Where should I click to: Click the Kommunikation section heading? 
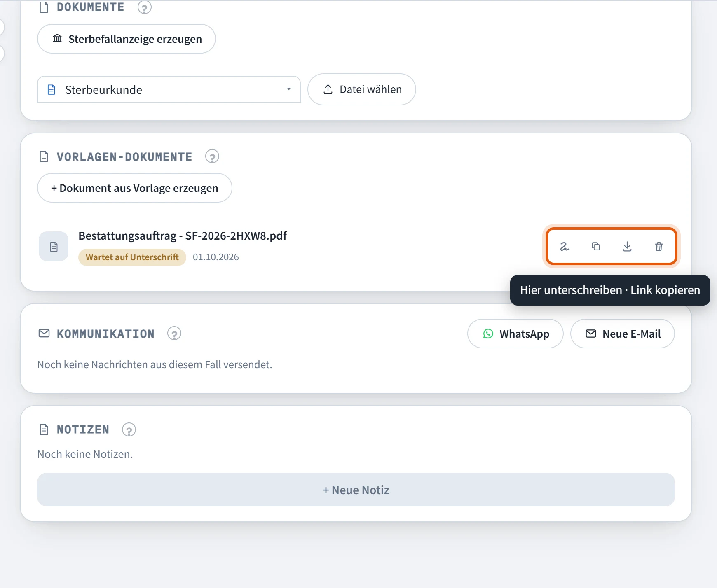pyautogui.click(x=105, y=334)
